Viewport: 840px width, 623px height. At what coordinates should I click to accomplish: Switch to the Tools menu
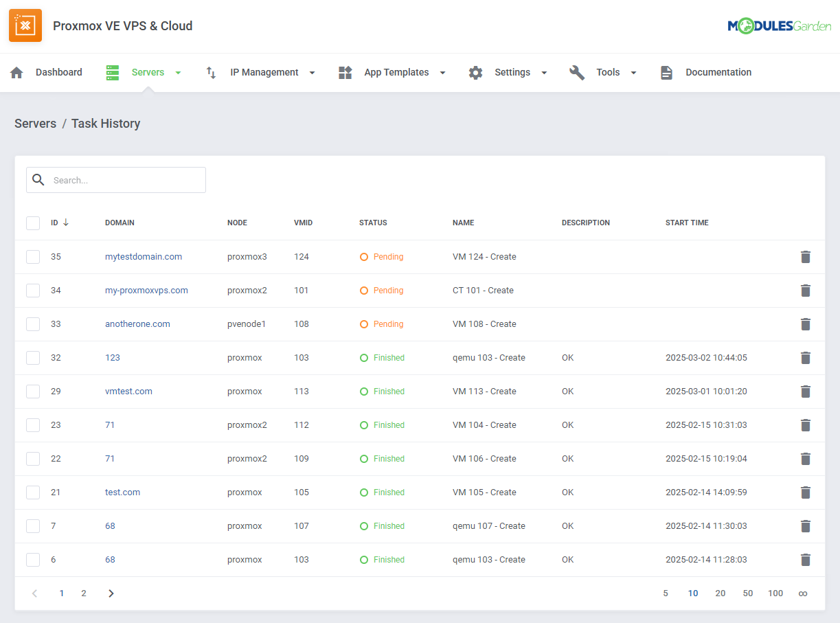coord(608,72)
